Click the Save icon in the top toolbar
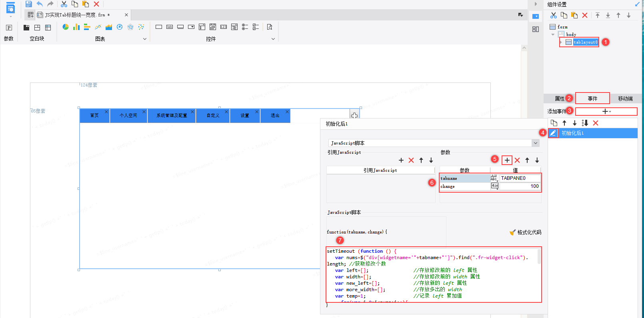Image resolution: width=644 pixels, height=318 pixels. point(28,4)
